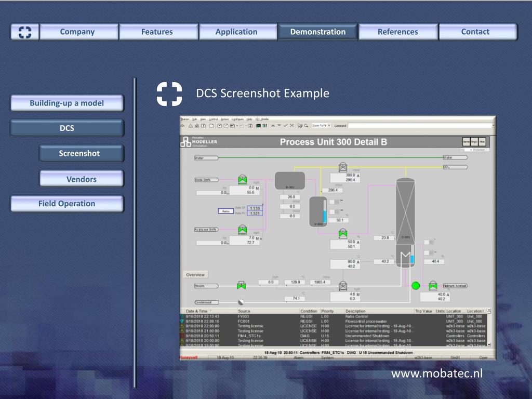Select the green valve below vessel V-302
The image size is (532, 399).
(343, 233)
